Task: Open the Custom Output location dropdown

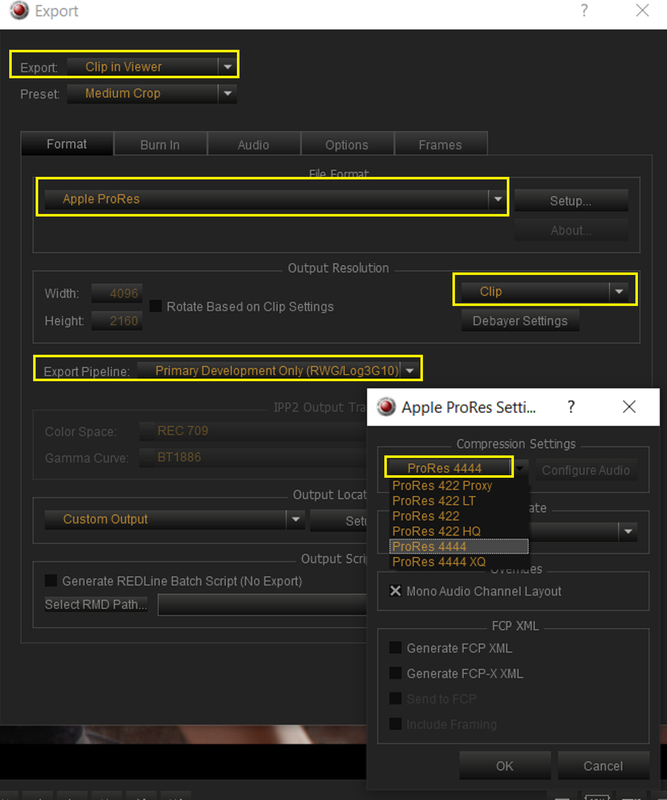Action: click(x=175, y=519)
